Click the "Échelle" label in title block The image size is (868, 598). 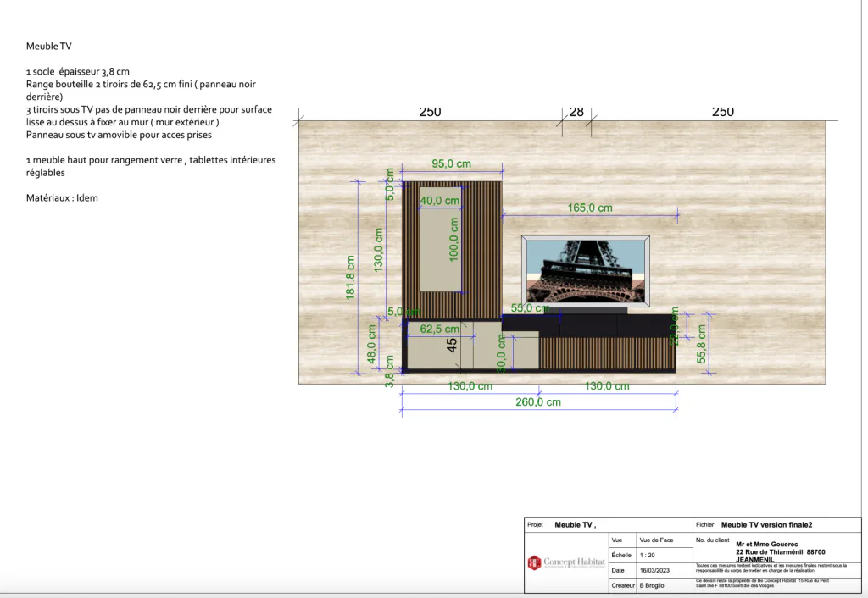(621, 555)
